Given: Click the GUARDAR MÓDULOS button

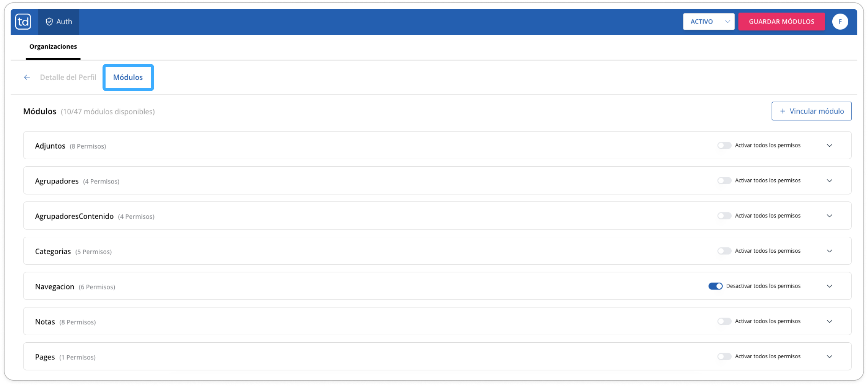Looking at the screenshot, I should [x=781, y=22].
